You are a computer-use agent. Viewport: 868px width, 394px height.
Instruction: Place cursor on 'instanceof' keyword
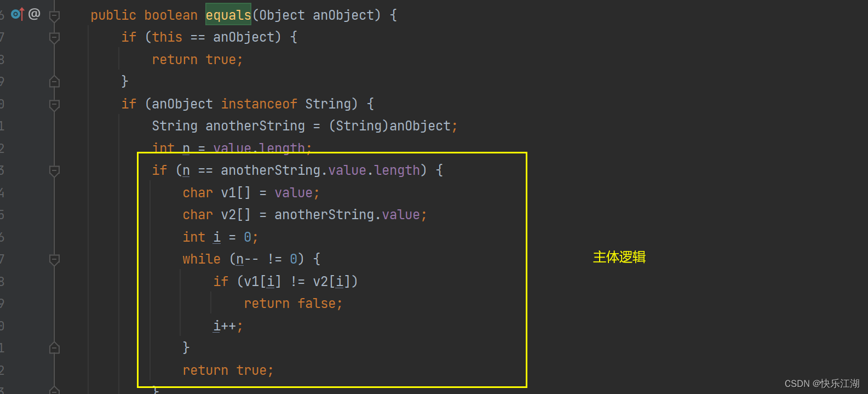[x=259, y=104]
